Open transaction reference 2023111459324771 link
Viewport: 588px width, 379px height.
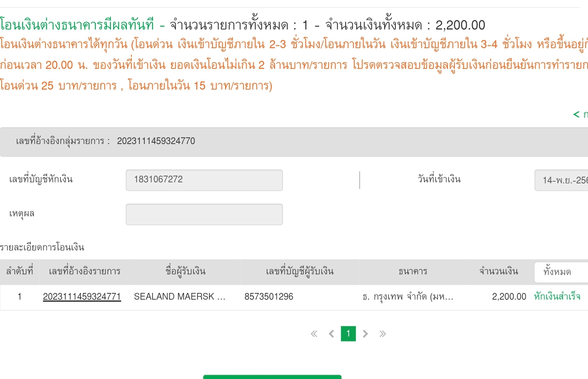click(x=82, y=297)
